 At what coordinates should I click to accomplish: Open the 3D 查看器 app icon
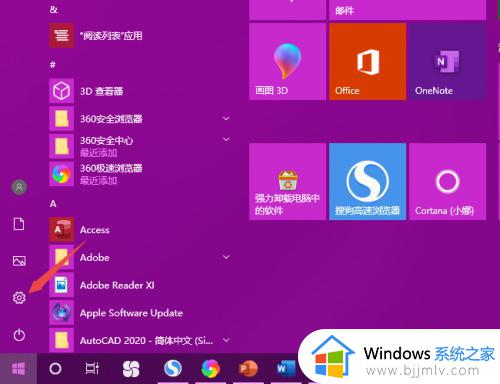62,91
